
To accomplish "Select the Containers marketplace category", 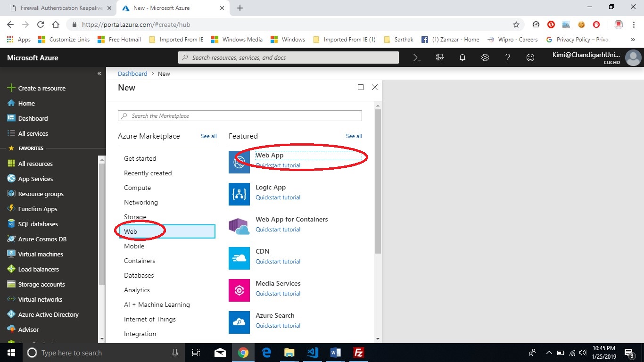I will point(140,261).
